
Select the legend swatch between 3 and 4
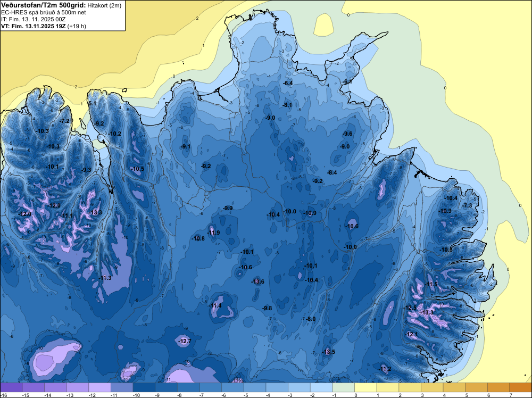click(432, 387)
